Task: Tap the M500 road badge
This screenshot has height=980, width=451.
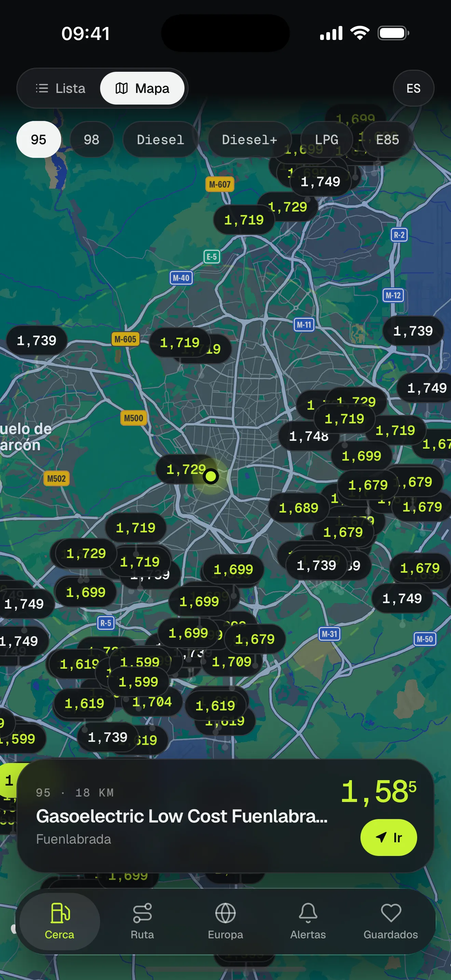Action: point(134,418)
